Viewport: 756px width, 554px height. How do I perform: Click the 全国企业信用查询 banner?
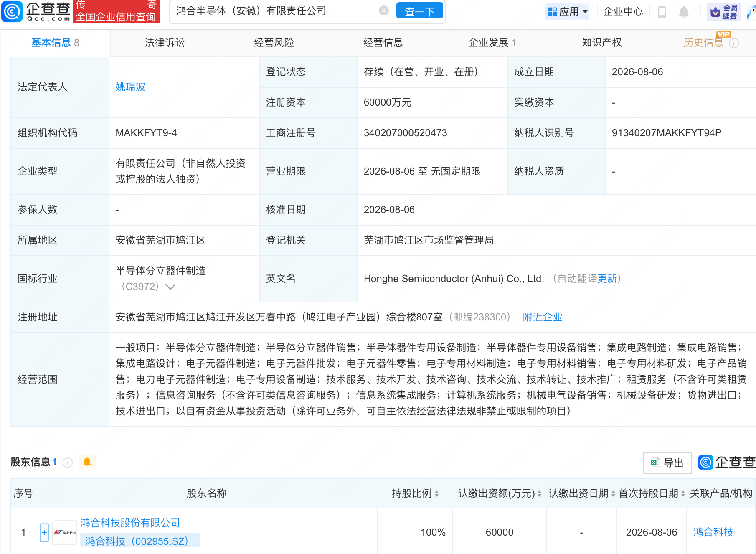tap(116, 11)
